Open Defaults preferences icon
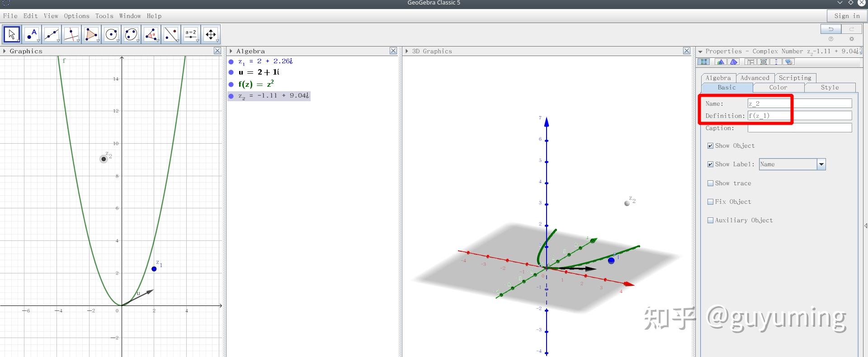This screenshot has height=357, width=868. click(x=764, y=62)
